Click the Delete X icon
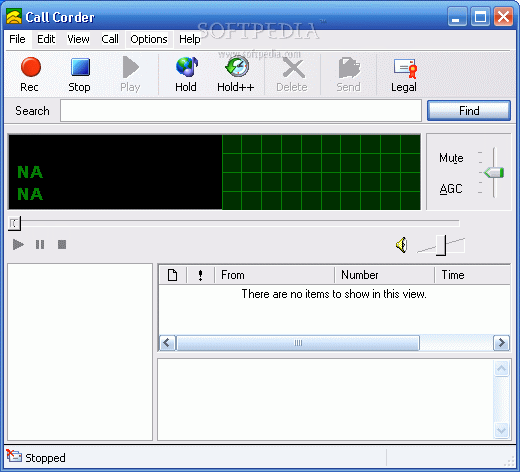The width and height of the screenshot is (520, 472). [x=293, y=68]
